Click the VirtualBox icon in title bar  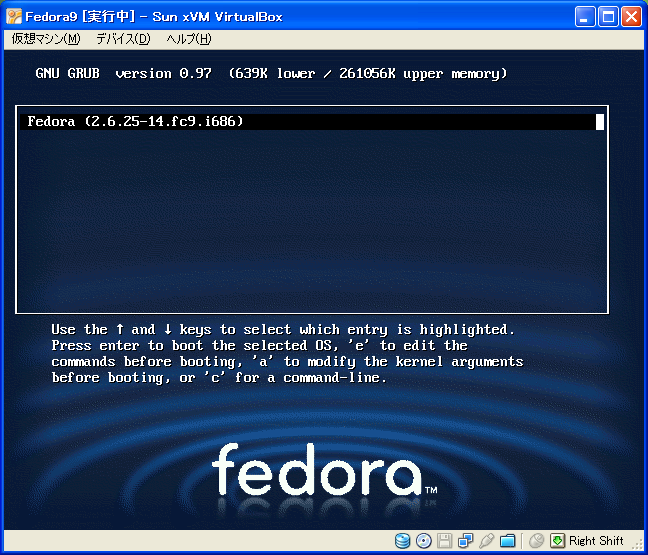pos(14,17)
